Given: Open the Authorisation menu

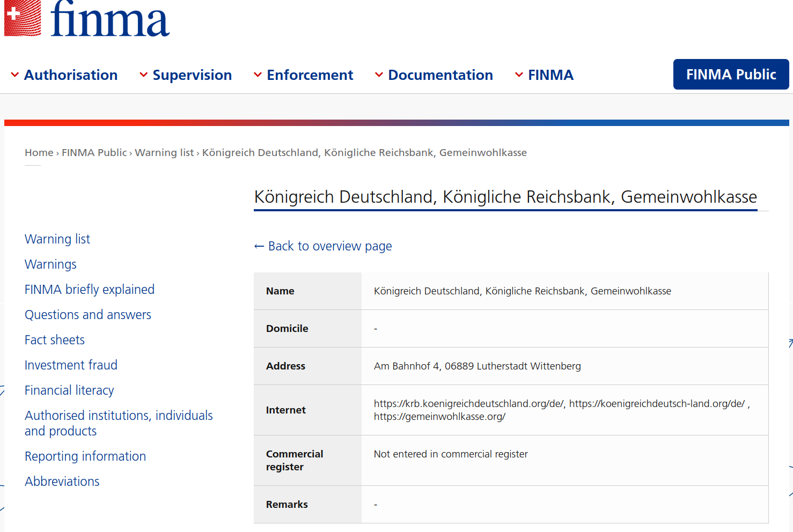Looking at the screenshot, I should tap(71, 75).
